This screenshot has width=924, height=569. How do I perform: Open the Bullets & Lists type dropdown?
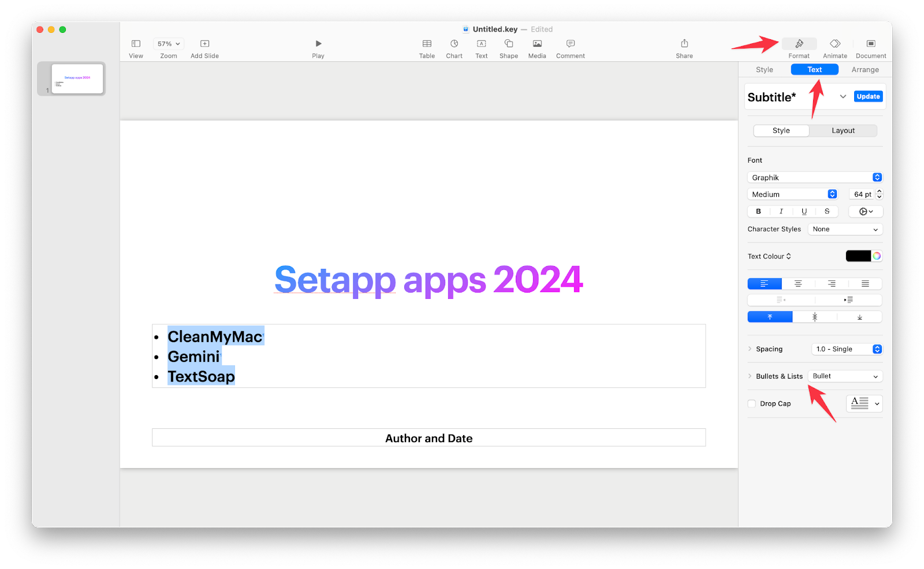click(x=844, y=376)
